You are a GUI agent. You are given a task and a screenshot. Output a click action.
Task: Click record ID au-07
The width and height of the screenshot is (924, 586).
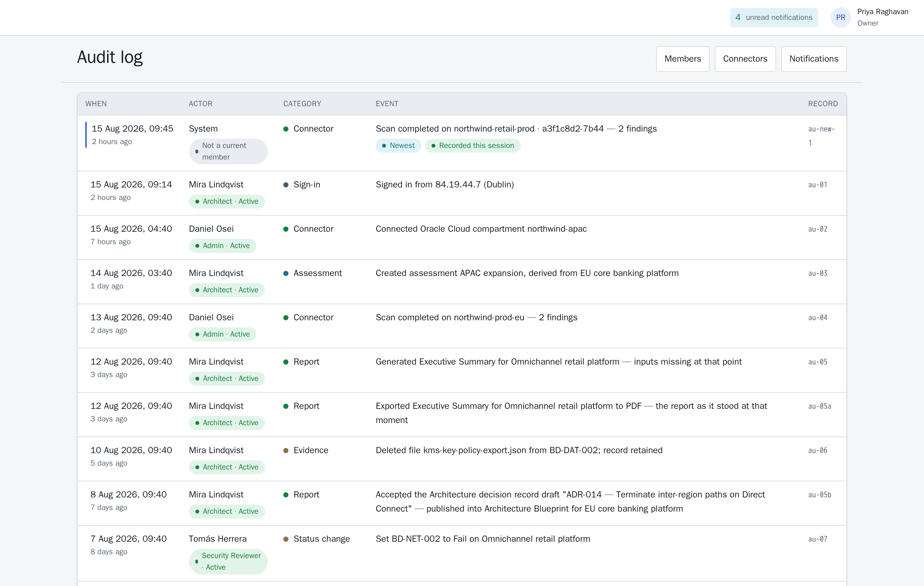817,539
